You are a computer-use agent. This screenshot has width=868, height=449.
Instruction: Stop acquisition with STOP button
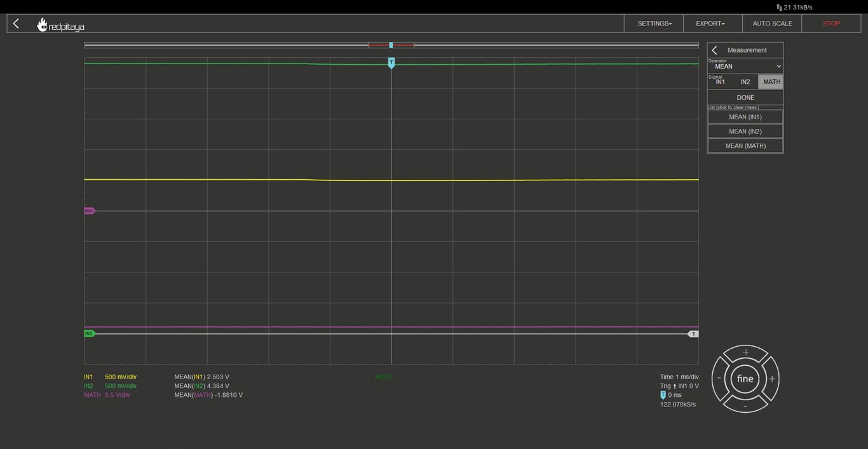pyautogui.click(x=831, y=23)
